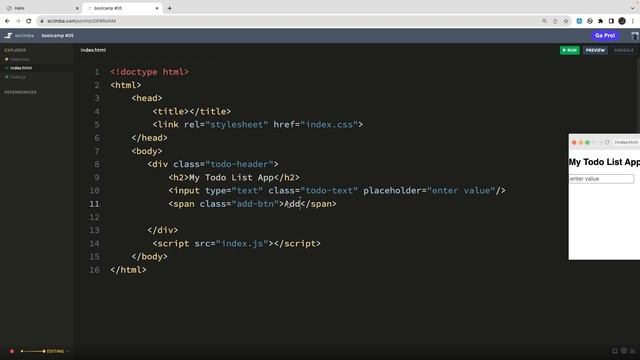Click the preview window's red close dot
640x360 pixels.
pos(574,142)
